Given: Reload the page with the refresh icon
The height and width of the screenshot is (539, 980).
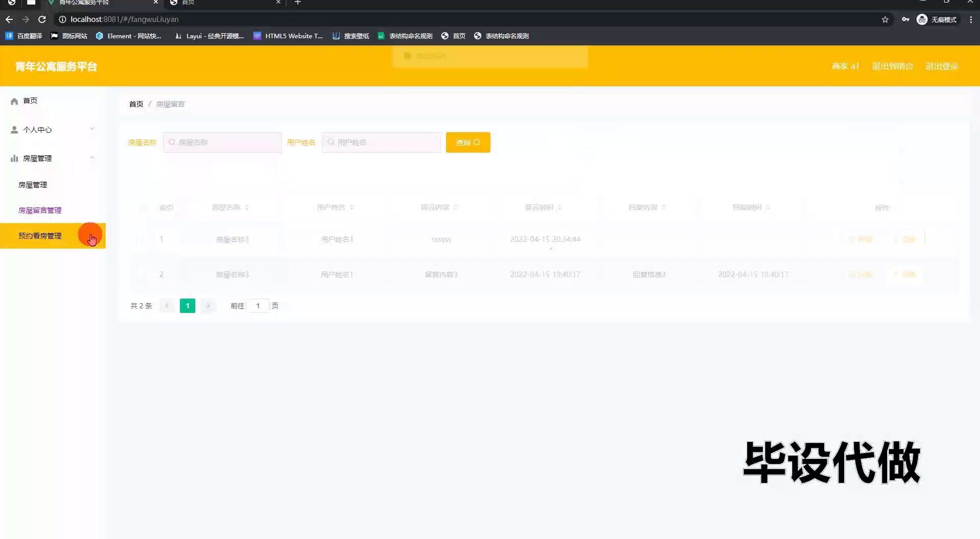Looking at the screenshot, I should [42, 19].
